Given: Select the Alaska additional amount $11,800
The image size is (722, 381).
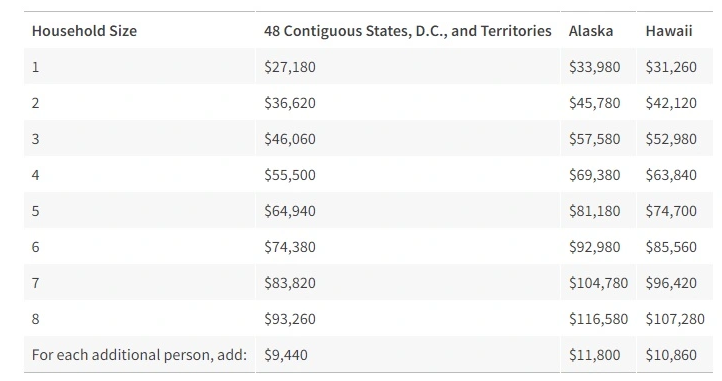Looking at the screenshot, I should tap(594, 355).
